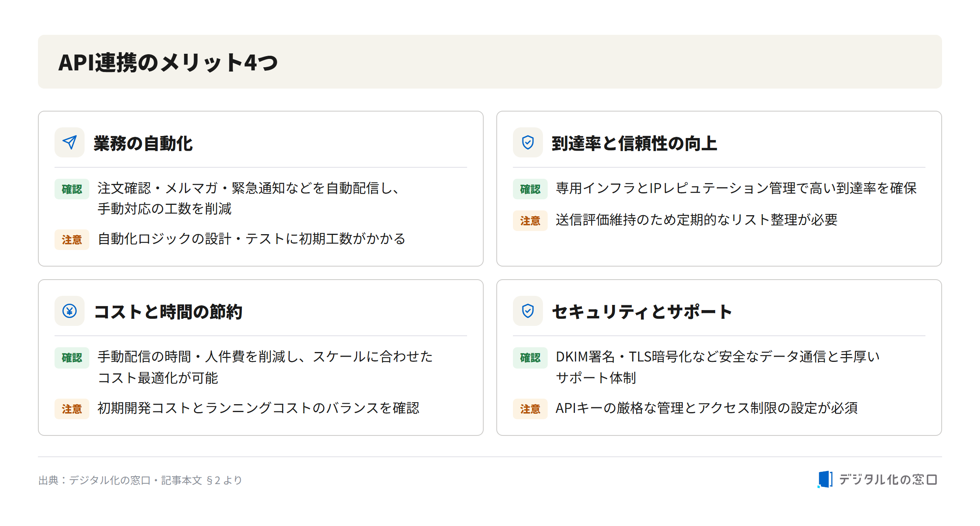Screen dimensions: 980x526
Task: Click the コストと時間の節約 heading
Action: click(168, 312)
